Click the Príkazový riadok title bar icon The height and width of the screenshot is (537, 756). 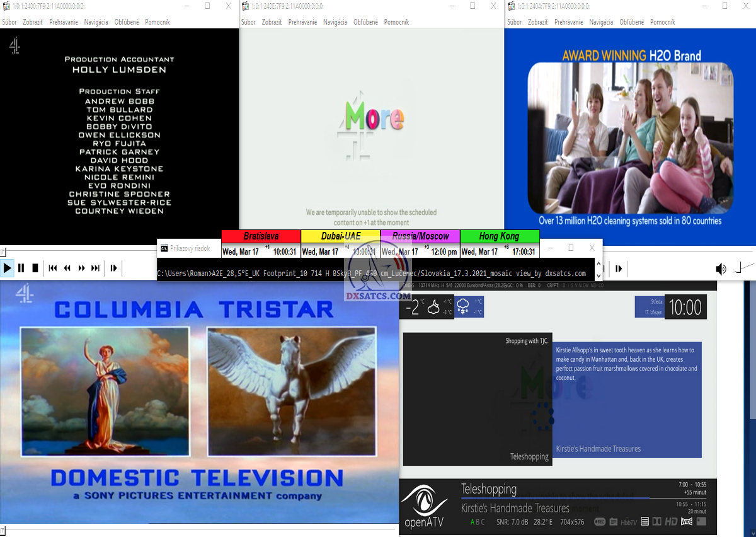(164, 248)
